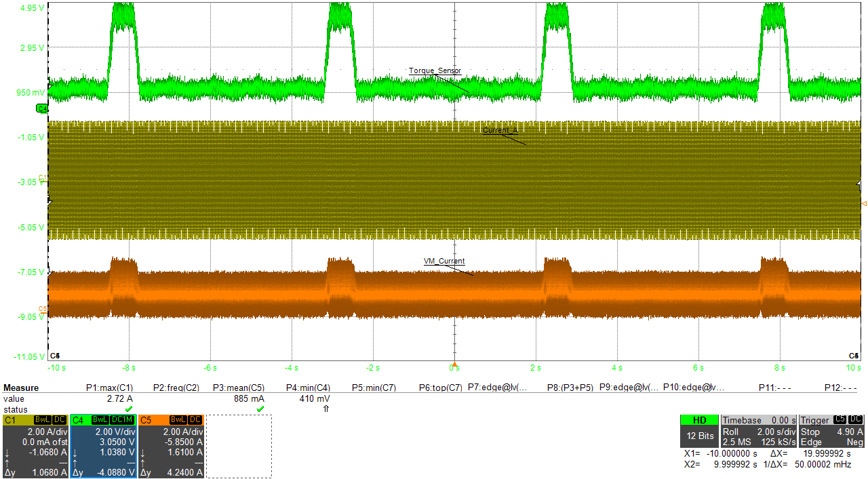Select the Current_A waveform label
The height and width of the screenshot is (479, 868).
[500, 130]
